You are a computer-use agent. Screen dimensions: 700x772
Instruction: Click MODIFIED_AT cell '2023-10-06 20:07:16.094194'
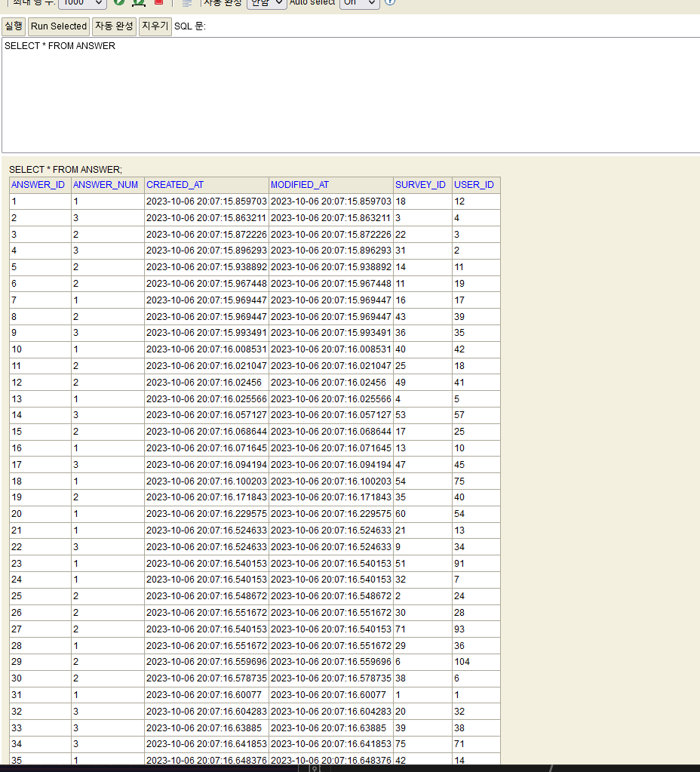coord(331,465)
